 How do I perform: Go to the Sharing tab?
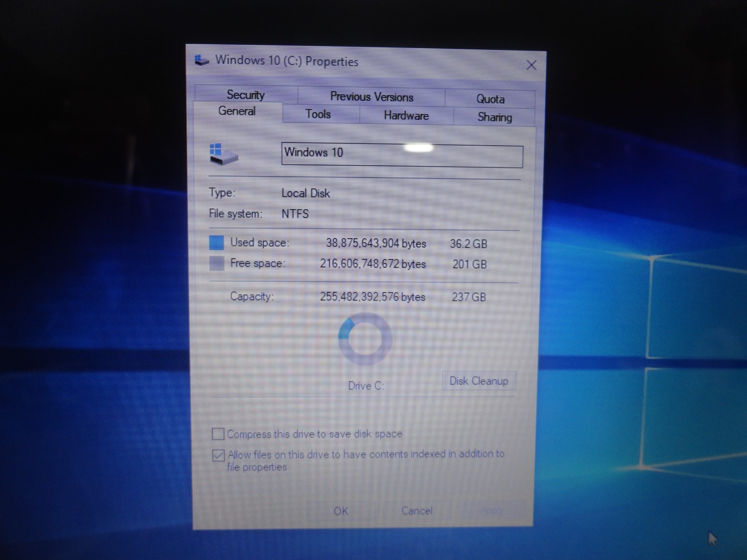(x=494, y=117)
